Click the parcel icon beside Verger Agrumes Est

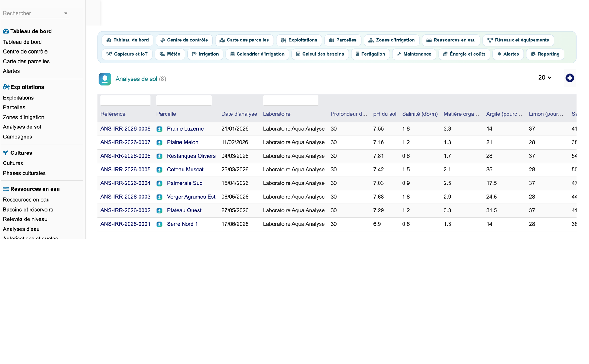(x=160, y=197)
